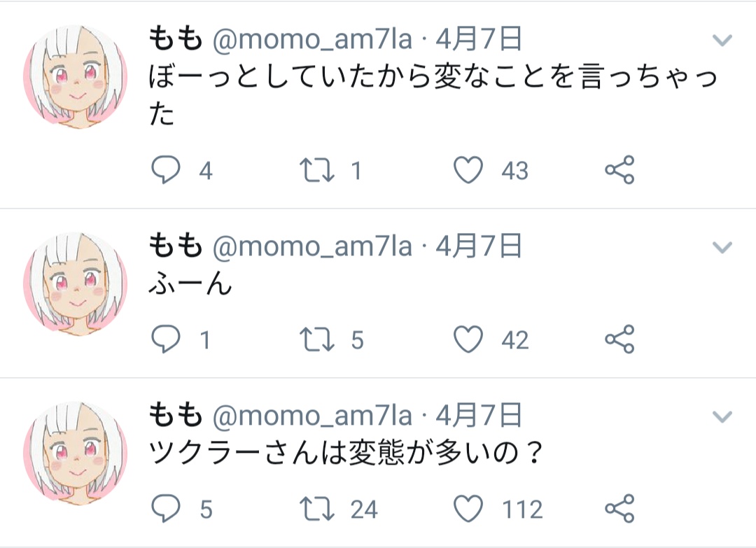Share the ふーん tweet
This screenshot has height=548, width=756.
pyautogui.click(x=619, y=340)
